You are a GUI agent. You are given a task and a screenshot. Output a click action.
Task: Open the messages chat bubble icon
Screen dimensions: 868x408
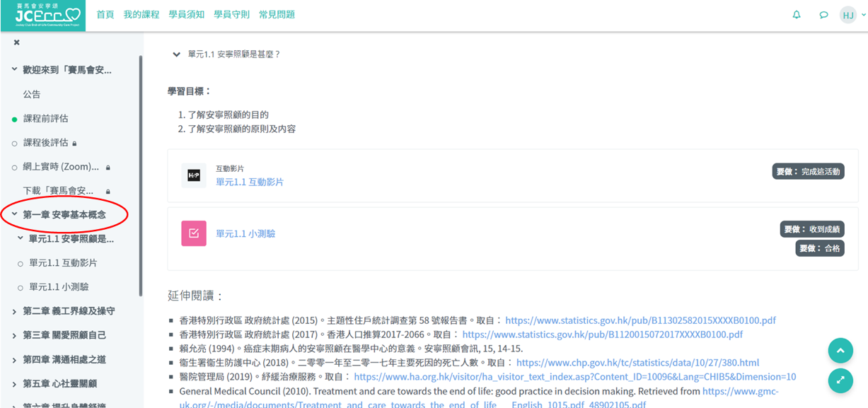click(x=823, y=15)
